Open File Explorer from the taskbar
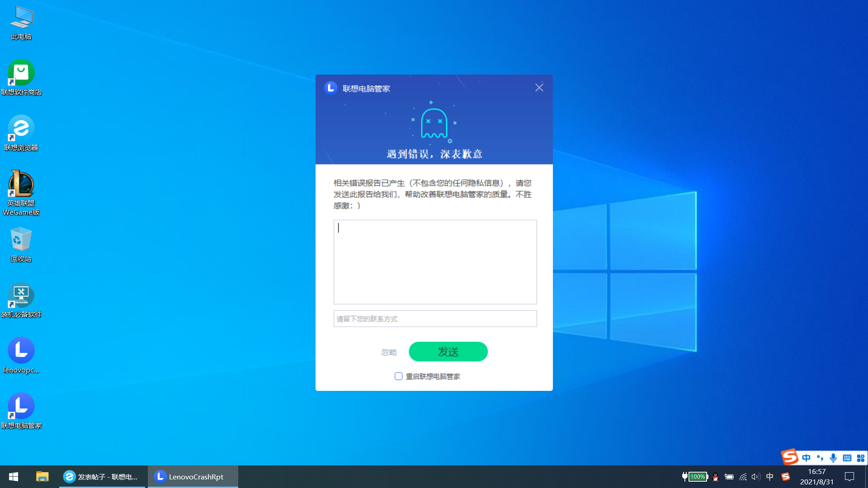Image resolution: width=868 pixels, height=488 pixels. pyautogui.click(x=42, y=477)
